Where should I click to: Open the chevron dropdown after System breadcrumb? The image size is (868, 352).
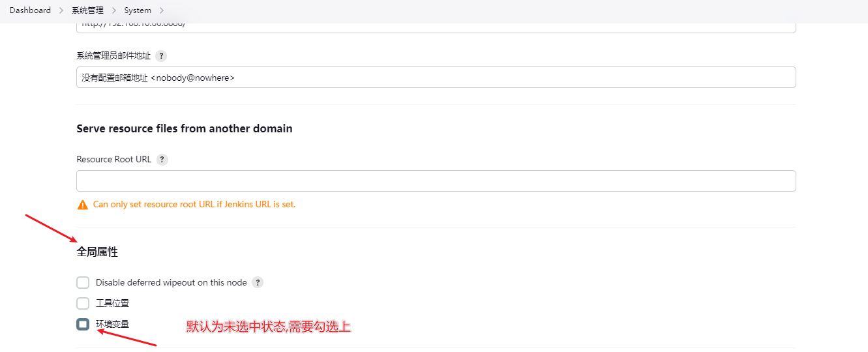click(162, 10)
